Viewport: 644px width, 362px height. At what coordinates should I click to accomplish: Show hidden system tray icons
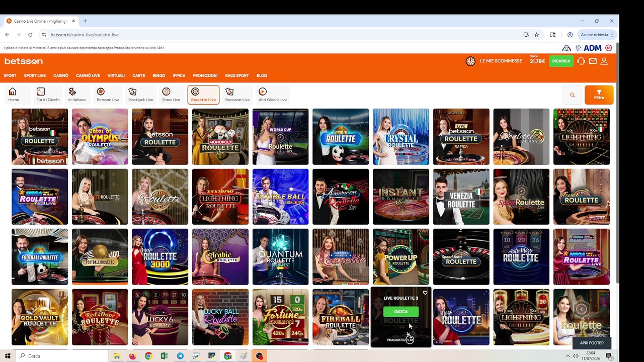pyautogui.click(x=568, y=356)
